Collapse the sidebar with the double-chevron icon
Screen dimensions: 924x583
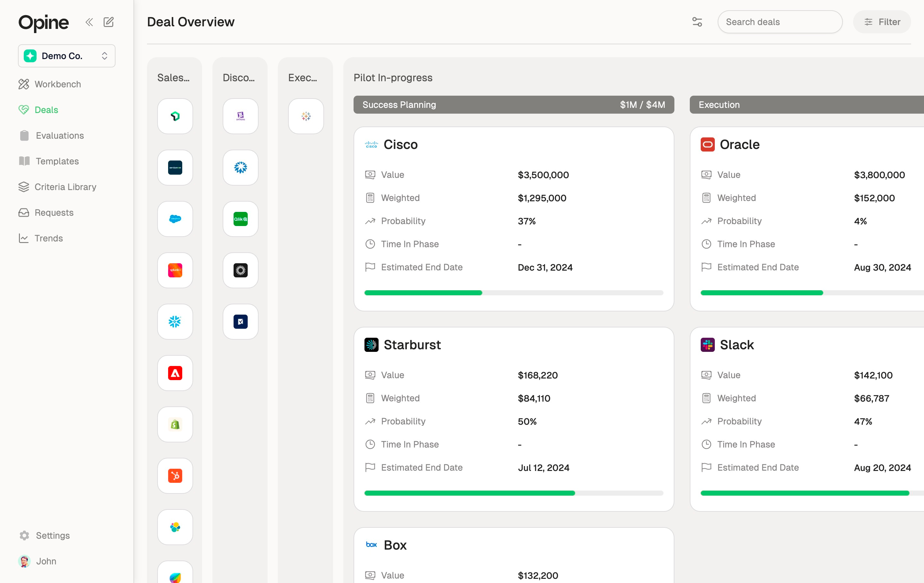click(89, 22)
